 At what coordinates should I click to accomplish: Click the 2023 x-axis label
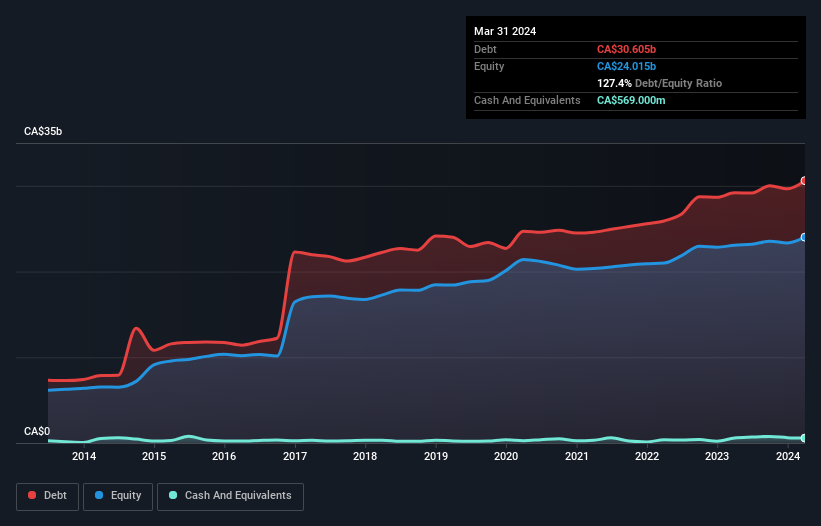click(717, 456)
